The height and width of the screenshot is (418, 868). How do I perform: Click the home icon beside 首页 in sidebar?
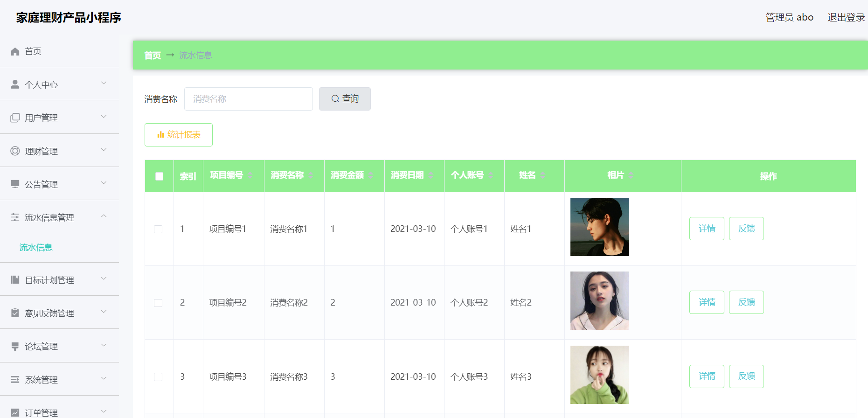(x=15, y=51)
